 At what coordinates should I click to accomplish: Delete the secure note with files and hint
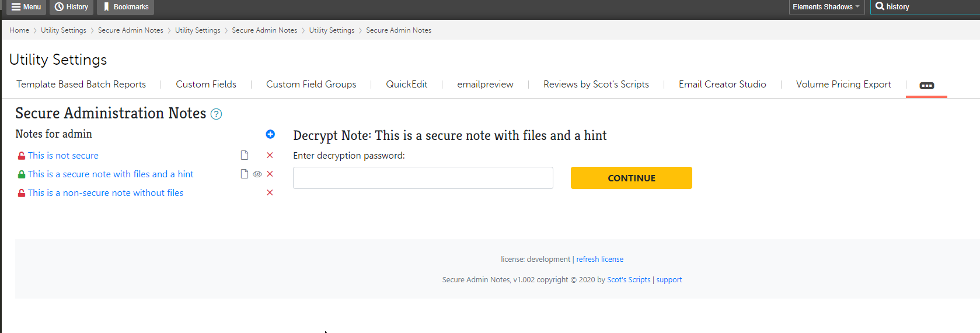click(270, 174)
